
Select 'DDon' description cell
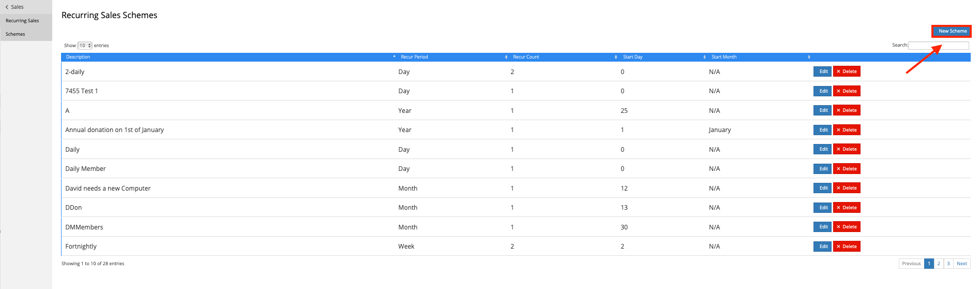(x=73, y=208)
